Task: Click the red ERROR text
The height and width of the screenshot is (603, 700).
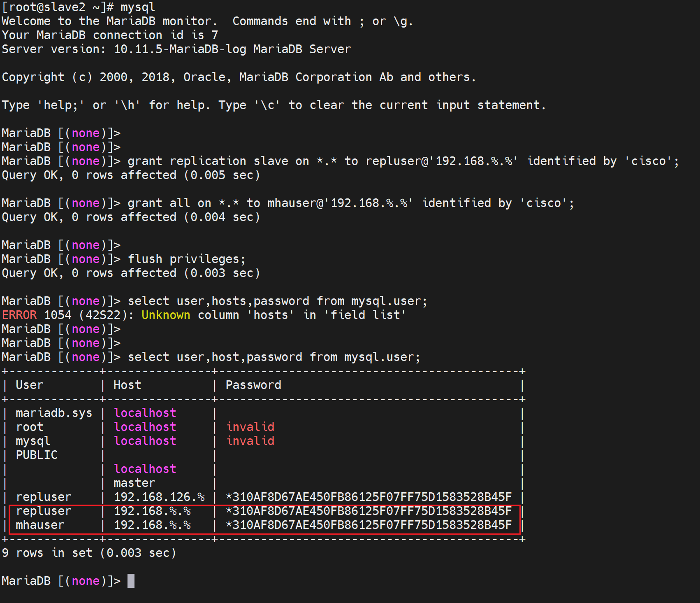Action: tap(19, 315)
